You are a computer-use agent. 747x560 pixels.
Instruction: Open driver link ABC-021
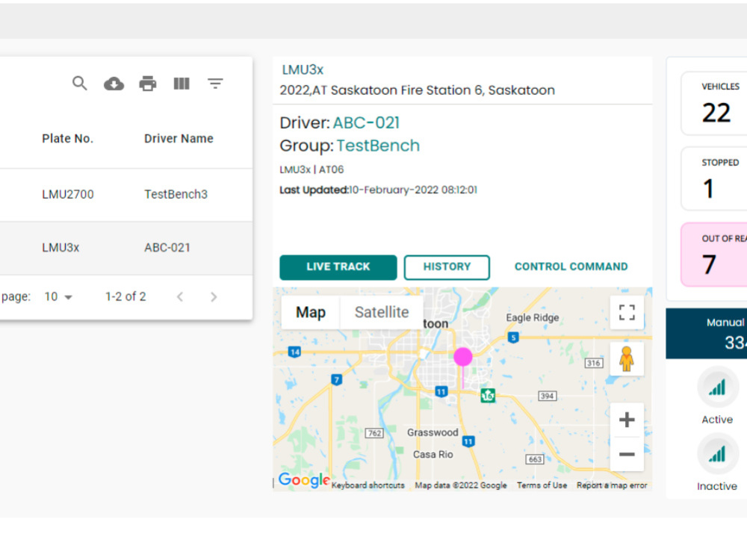tap(366, 123)
